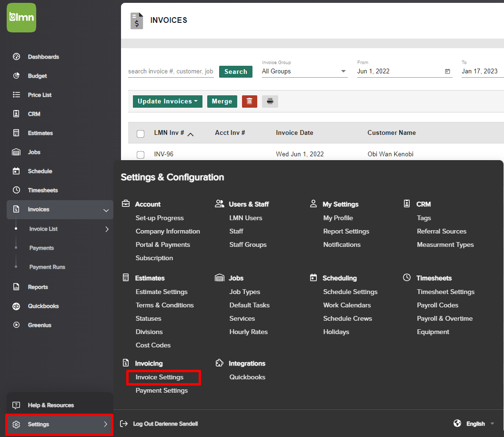Expand the Invoice List submenu arrow
Screen dimensions: 504x437
[107, 229]
